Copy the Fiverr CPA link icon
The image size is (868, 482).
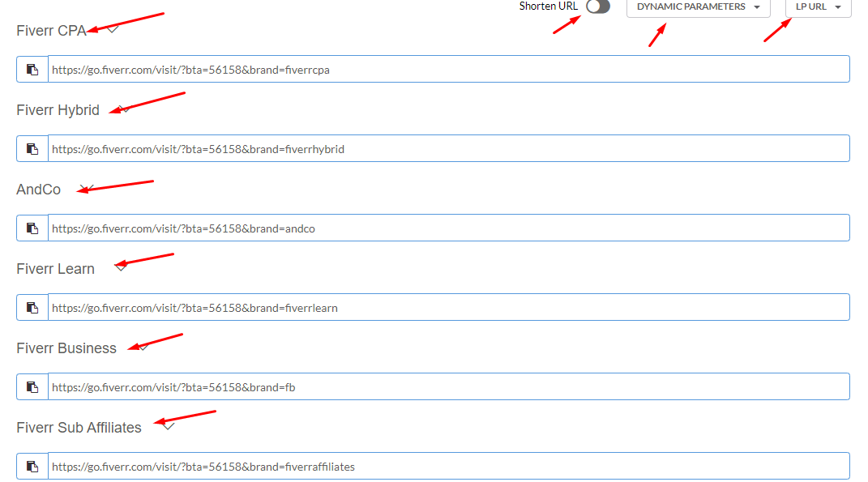tap(32, 69)
